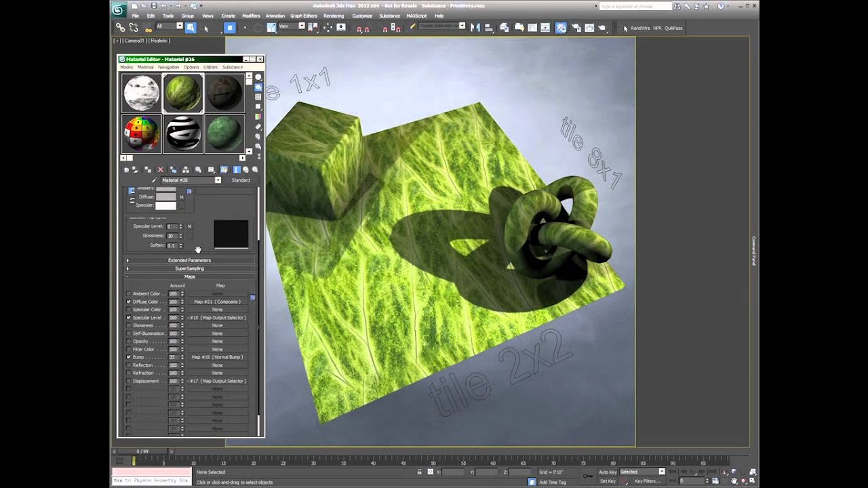Image resolution: width=868 pixels, height=488 pixels.
Task: Click the Pan View hand icon
Action: (734, 481)
